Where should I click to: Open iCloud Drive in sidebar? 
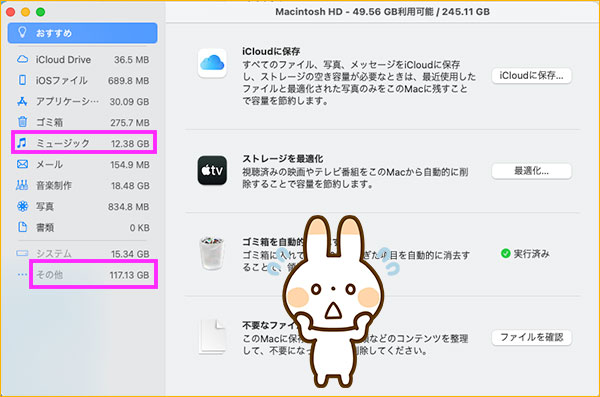click(x=82, y=60)
